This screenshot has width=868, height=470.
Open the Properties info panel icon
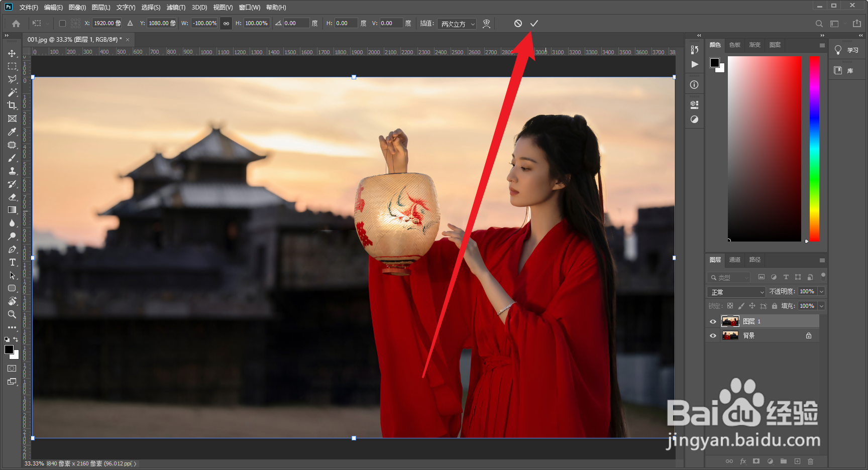coord(694,84)
